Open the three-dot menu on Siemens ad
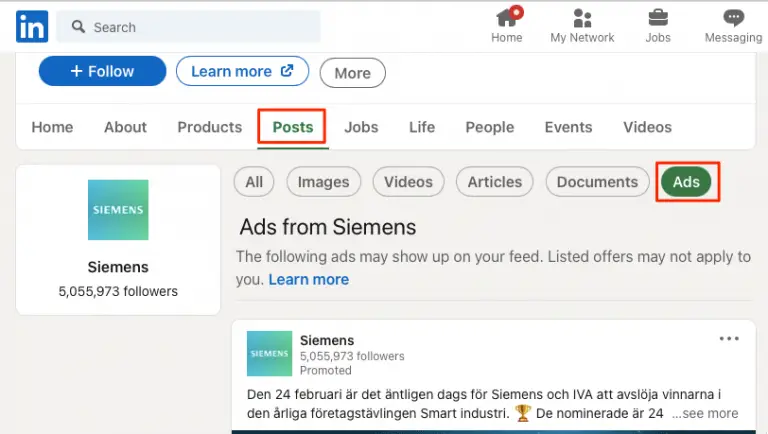The height and width of the screenshot is (434, 768). [729, 338]
